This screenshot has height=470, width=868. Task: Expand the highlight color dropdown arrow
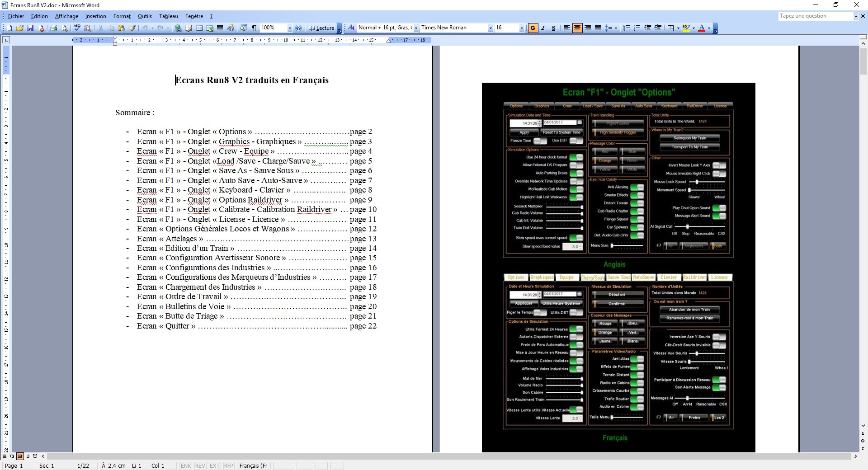tap(693, 28)
